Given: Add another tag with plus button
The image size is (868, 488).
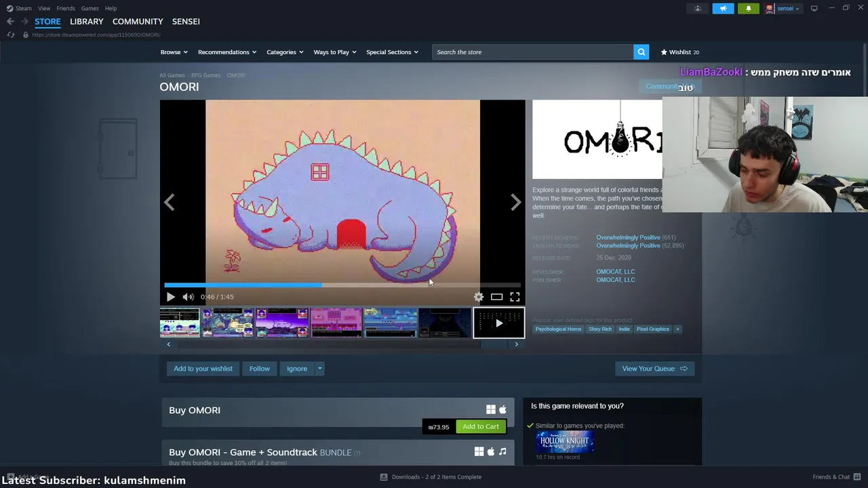Looking at the screenshot, I should pos(677,329).
